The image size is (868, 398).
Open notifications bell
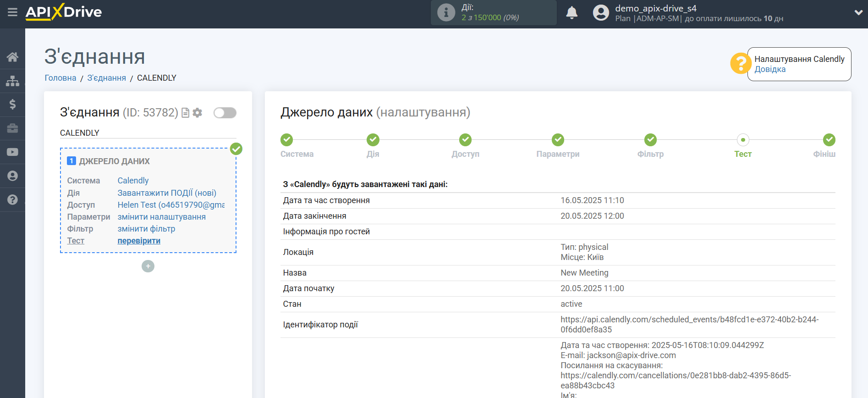point(572,12)
